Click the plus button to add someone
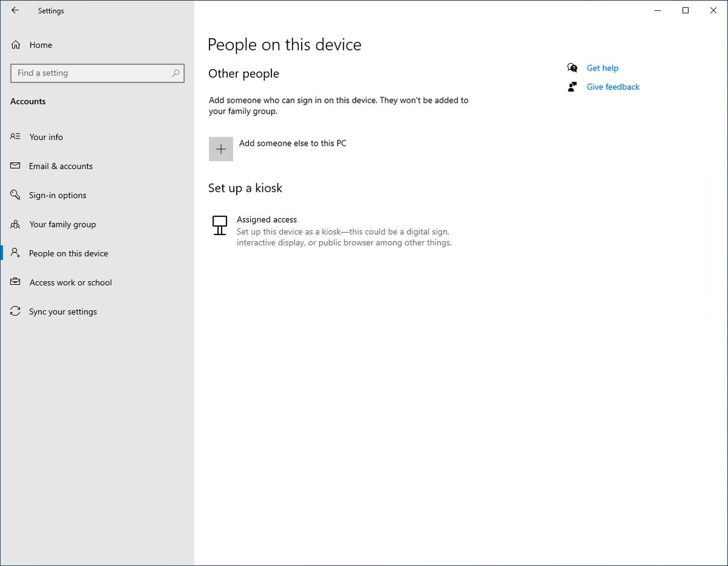 (x=221, y=149)
